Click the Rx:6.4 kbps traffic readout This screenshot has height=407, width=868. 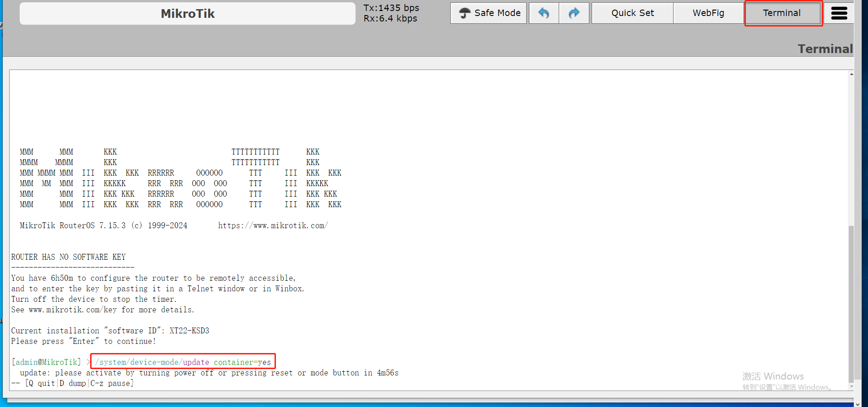pyautogui.click(x=390, y=18)
